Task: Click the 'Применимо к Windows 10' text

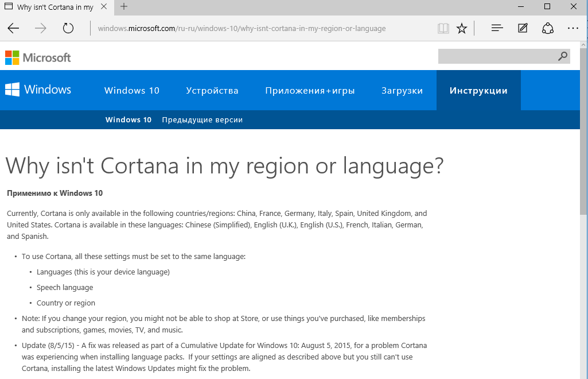Action: pos(54,194)
